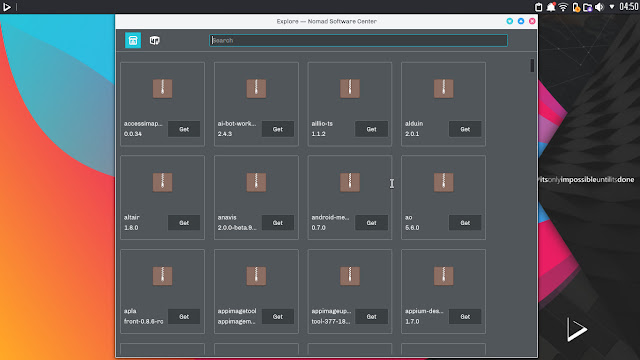The height and width of the screenshot is (360, 640).
Task: Open the notifications bell icon
Action: tap(551, 7)
